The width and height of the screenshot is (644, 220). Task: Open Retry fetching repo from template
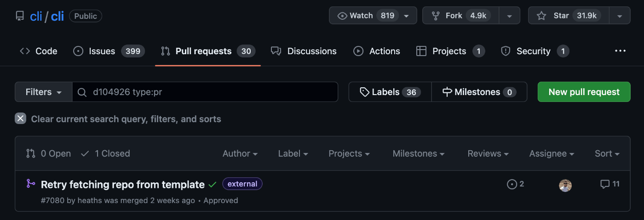(123, 185)
